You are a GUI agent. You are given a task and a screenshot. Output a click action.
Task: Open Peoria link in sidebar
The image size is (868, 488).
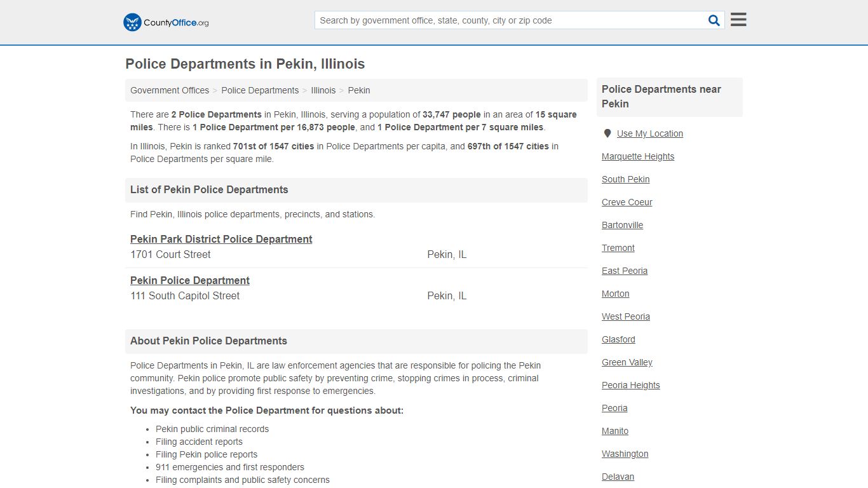click(614, 408)
